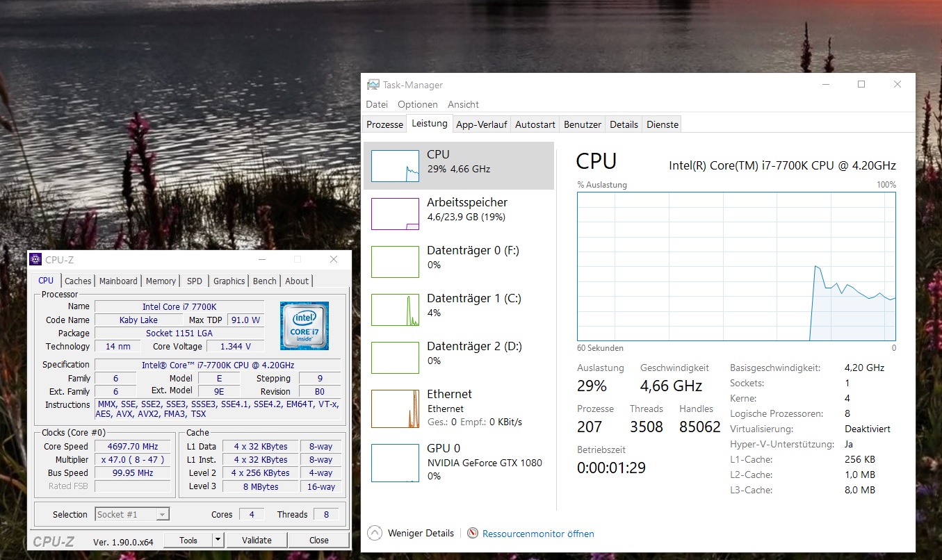The width and height of the screenshot is (942, 560).
Task: Click the Handles count 85062
Action: pyautogui.click(x=700, y=427)
